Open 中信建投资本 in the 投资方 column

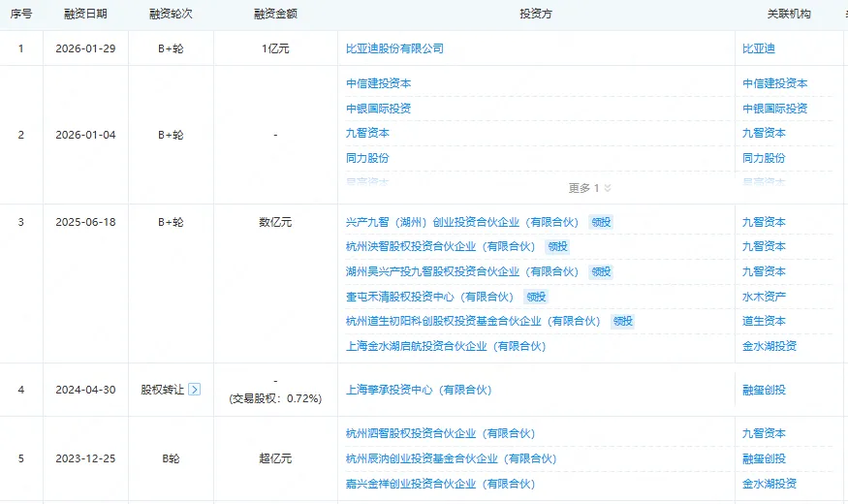pos(379,83)
